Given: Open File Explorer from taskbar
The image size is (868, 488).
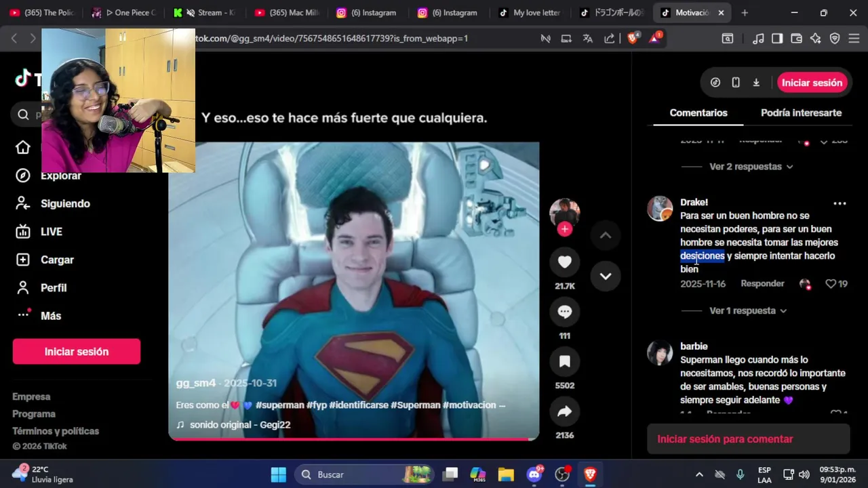Looking at the screenshot, I should [506, 474].
